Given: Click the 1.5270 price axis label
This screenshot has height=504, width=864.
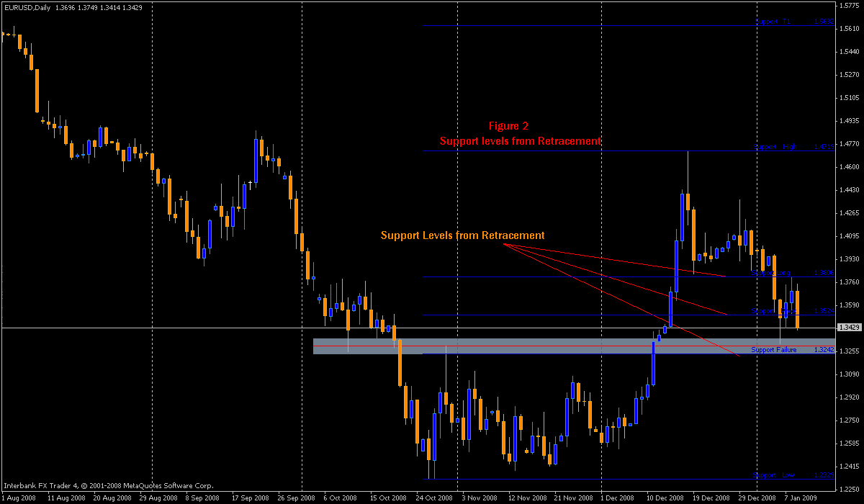Looking at the screenshot, I should [850, 75].
